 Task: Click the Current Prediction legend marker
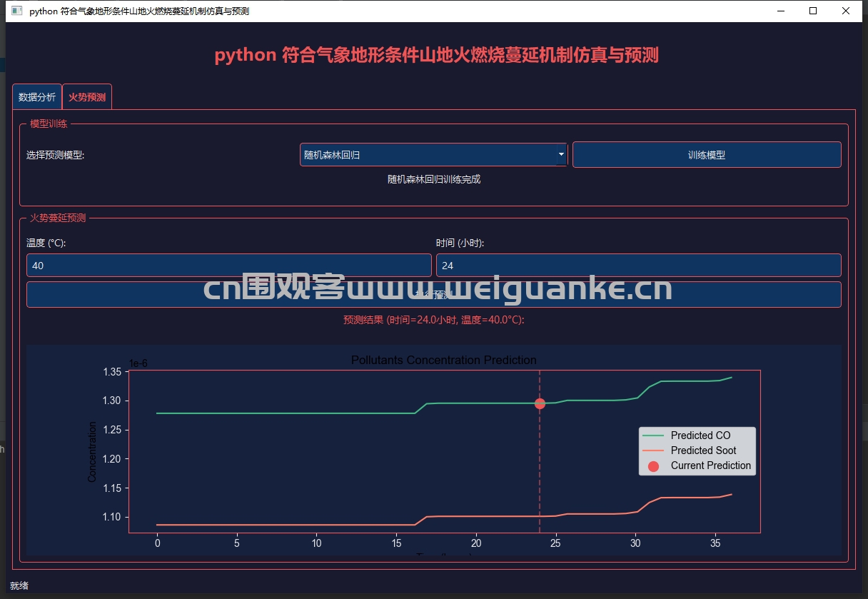[x=653, y=465]
